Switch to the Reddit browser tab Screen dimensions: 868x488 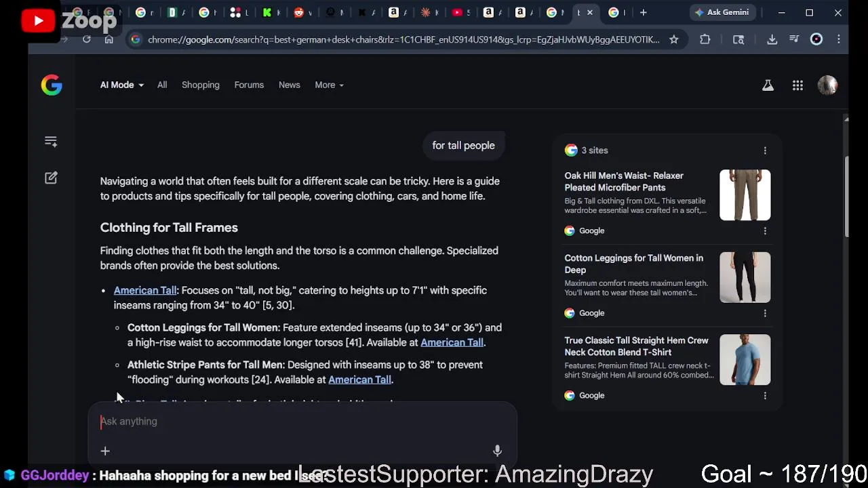tap(299, 12)
